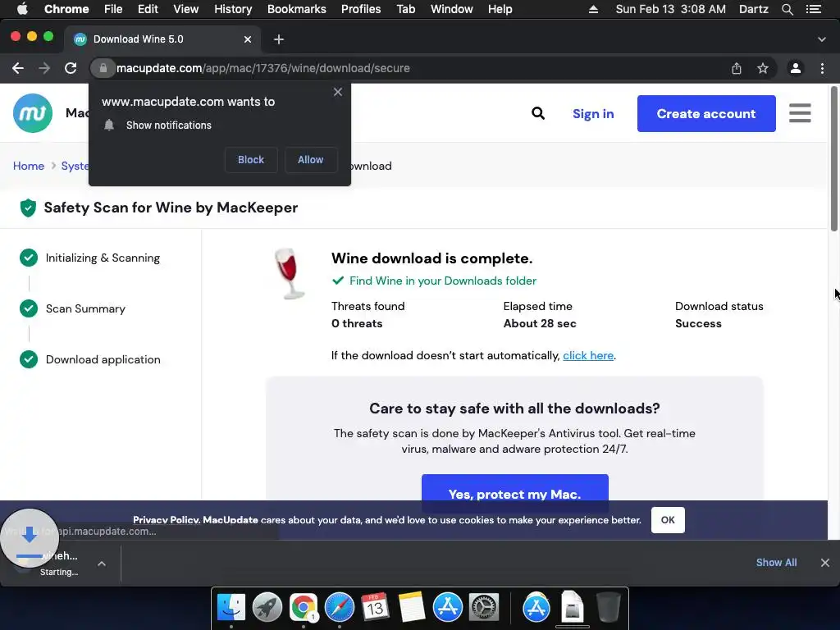Open the Tab menu

coord(405,9)
